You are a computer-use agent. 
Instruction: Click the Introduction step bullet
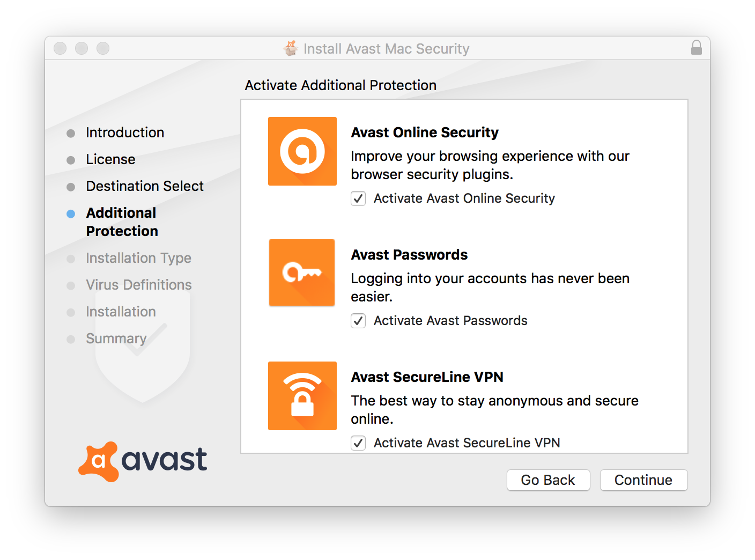71,134
